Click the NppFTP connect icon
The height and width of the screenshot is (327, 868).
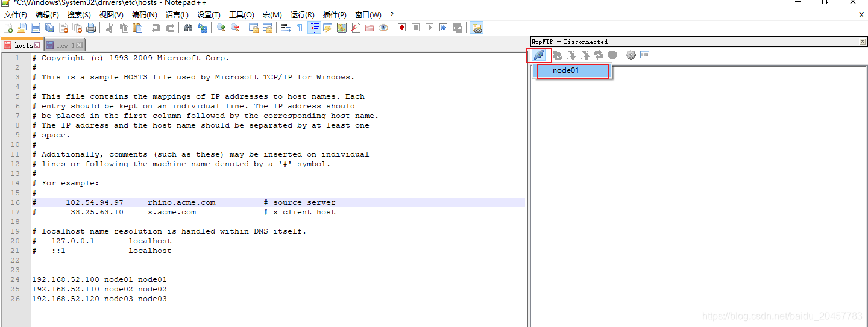539,55
